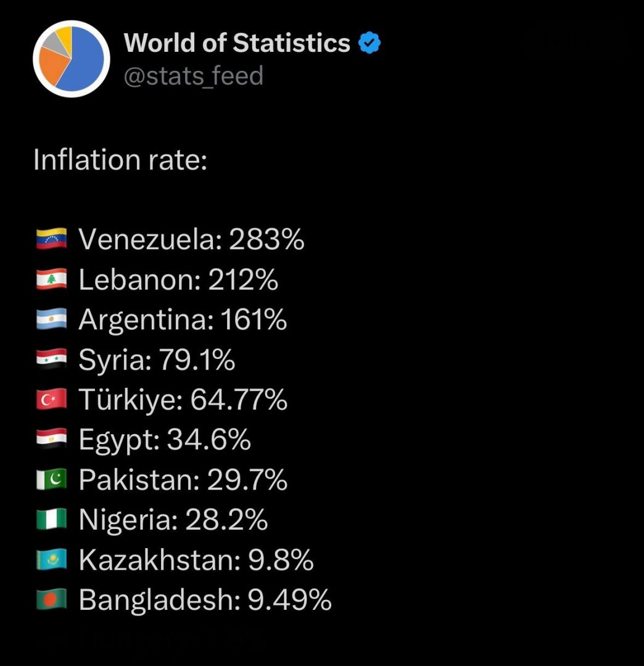The width and height of the screenshot is (644, 666).
Task: Open the World of Statistics profile picture
Action: click(x=72, y=59)
